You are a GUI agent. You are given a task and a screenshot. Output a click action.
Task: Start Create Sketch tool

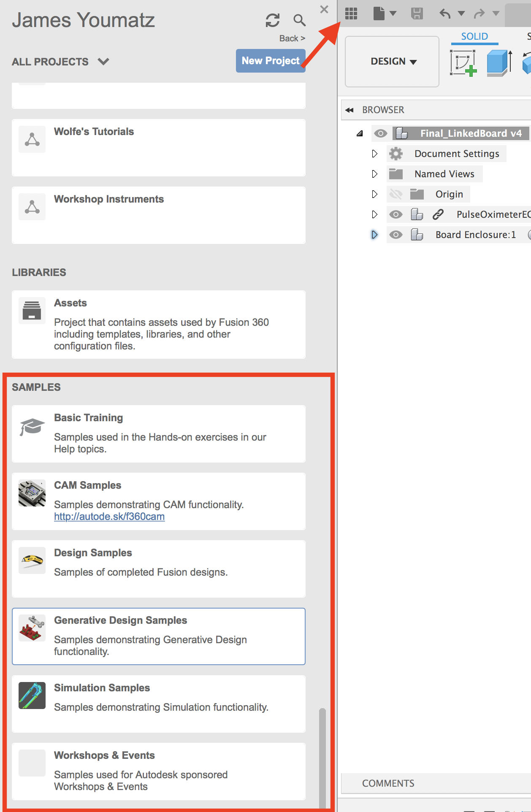pyautogui.click(x=463, y=63)
